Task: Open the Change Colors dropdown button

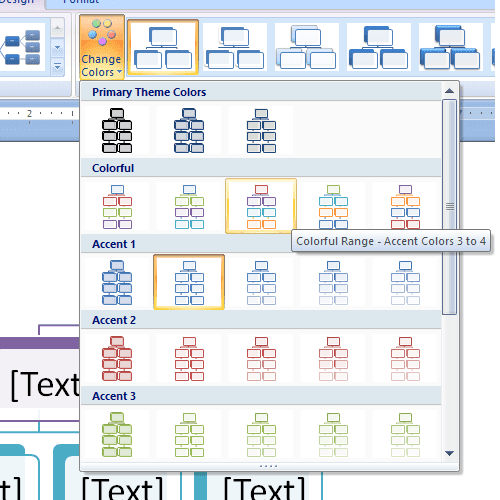Action: [x=102, y=47]
